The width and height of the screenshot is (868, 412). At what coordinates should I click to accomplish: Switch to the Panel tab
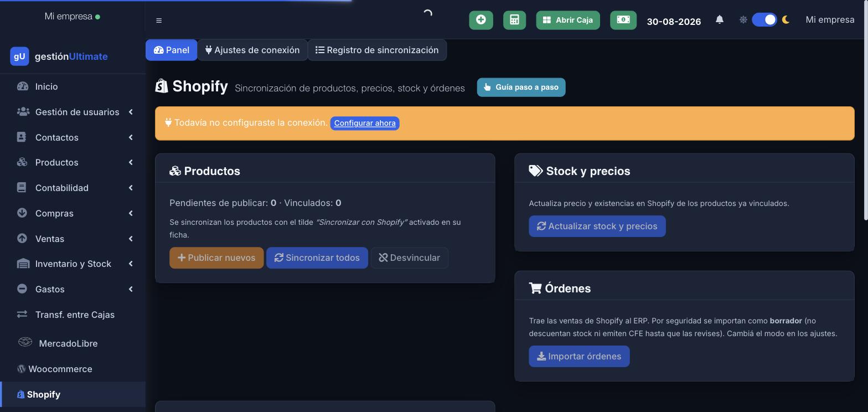(172, 50)
